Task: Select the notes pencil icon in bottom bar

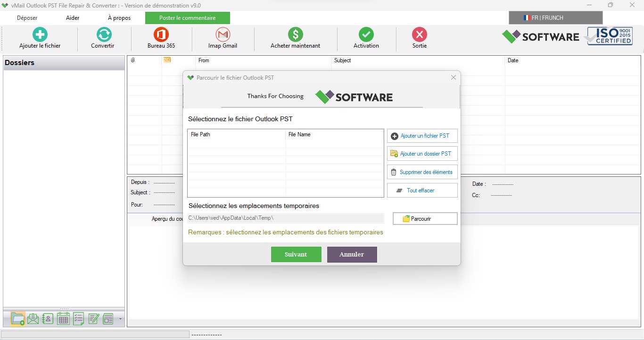Action: pyautogui.click(x=94, y=319)
